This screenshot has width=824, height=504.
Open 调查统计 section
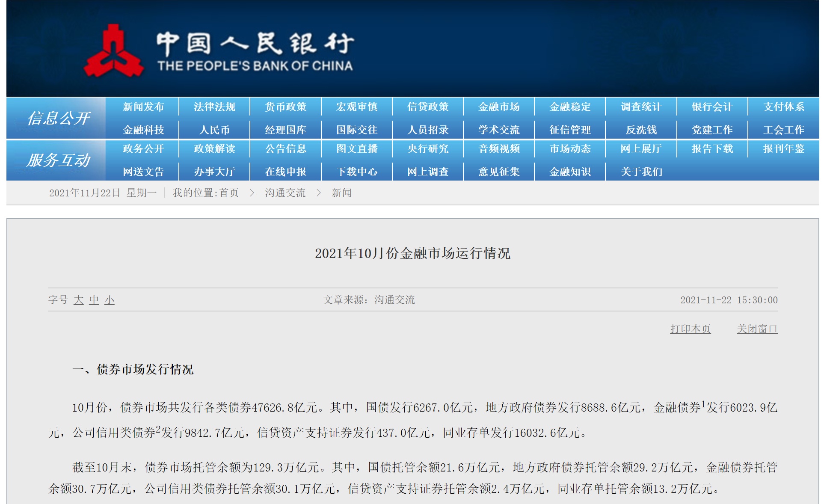641,107
